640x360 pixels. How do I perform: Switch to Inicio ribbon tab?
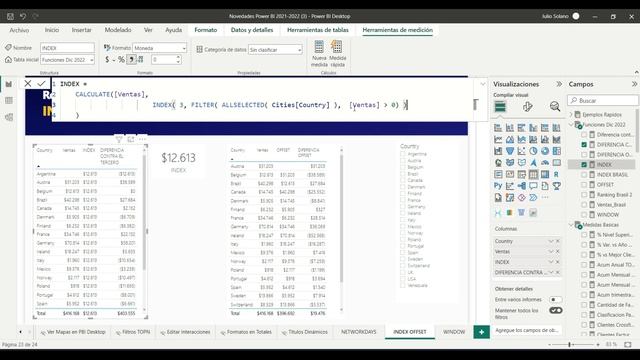coord(52,30)
